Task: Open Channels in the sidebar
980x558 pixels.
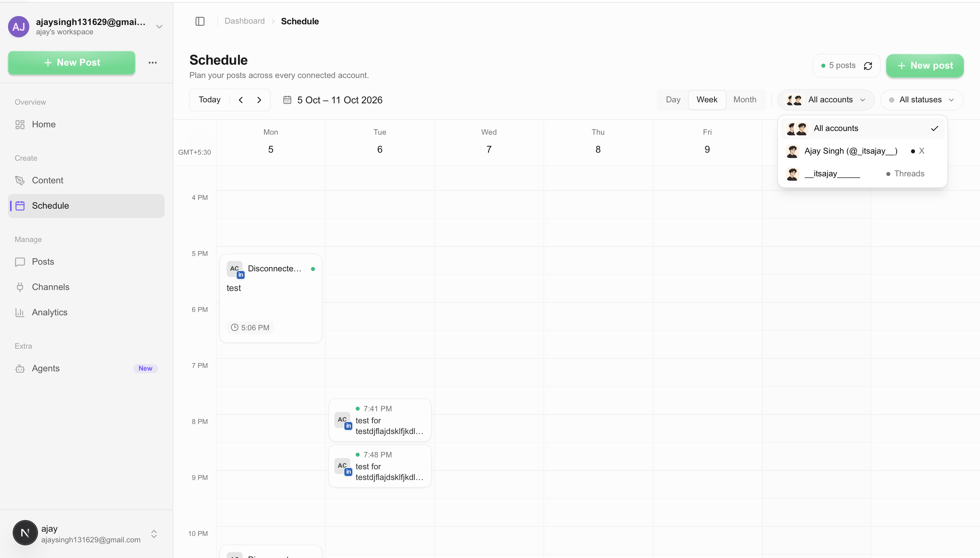Action: pyautogui.click(x=86, y=287)
